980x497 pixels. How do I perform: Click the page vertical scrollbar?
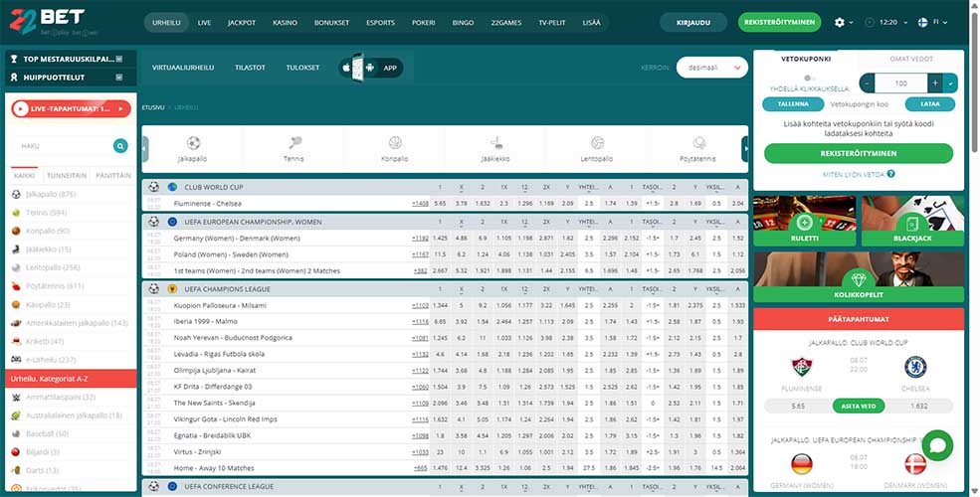(x=975, y=82)
